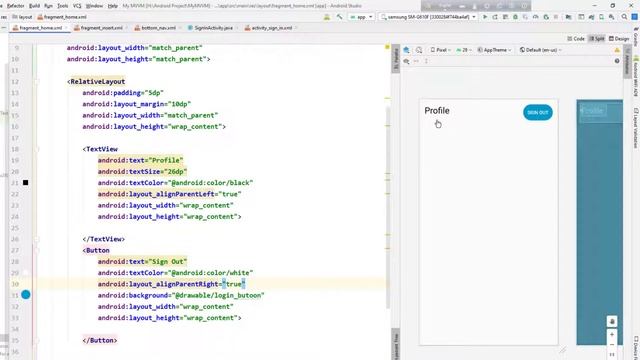This screenshot has width=640, height=360.
Task: Click the yellow warning icon in design toolbar
Action: pos(617,50)
